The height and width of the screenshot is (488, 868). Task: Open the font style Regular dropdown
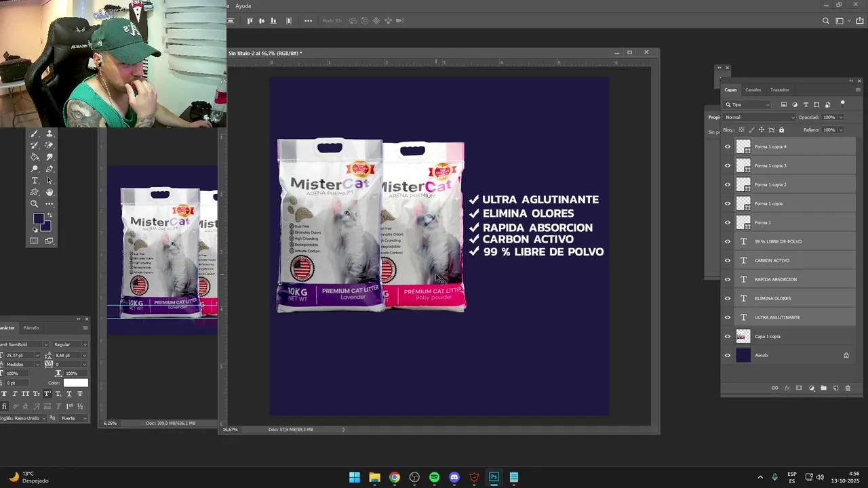click(x=71, y=344)
